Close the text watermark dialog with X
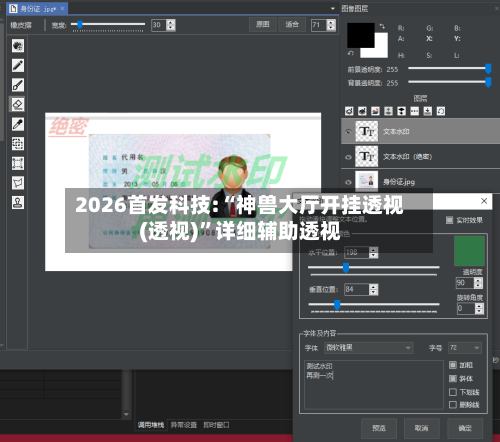500x442 pixels. coord(484,201)
